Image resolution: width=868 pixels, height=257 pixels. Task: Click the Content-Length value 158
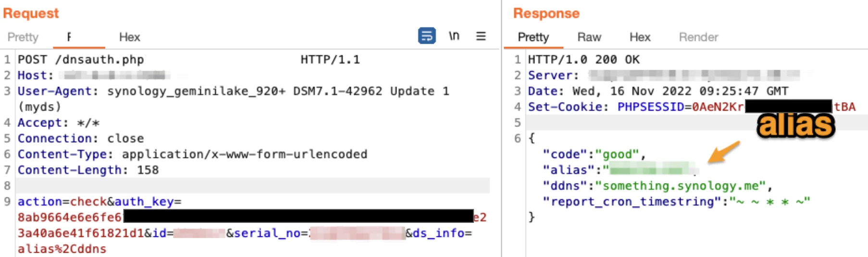point(148,170)
